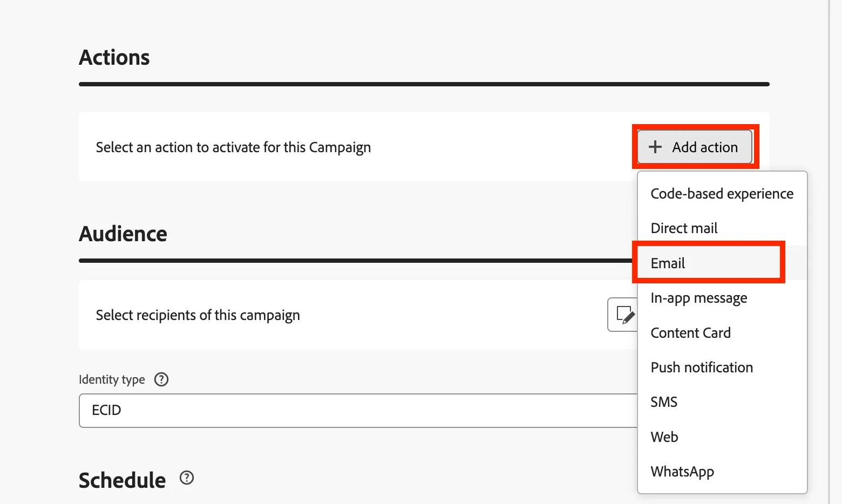Choose the Web action entry
Viewport: 842px width, 504px height.
click(x=722, y=437)
